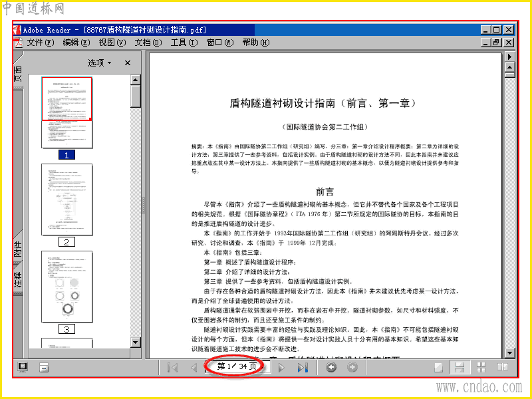The width and height of the screenshot is (532, 399).
Task: Select single page layout icon
Action: point(438,368)
